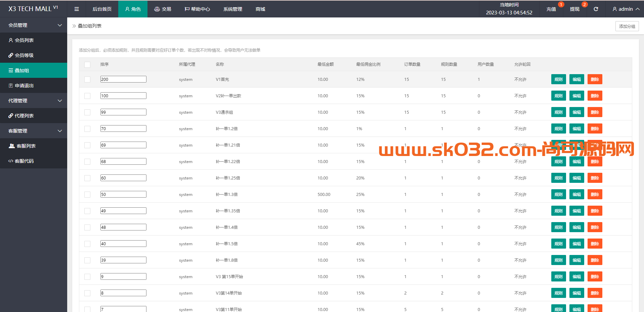Open 系统管理 top tab
Screen dimensions: 644x312
[x=232, y=9]
